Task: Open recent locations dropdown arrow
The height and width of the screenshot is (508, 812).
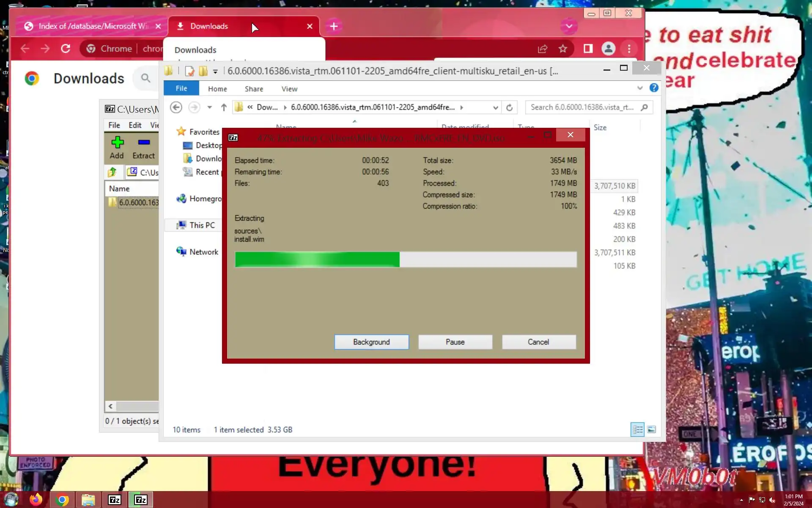Action: click(x=209, y=108)
